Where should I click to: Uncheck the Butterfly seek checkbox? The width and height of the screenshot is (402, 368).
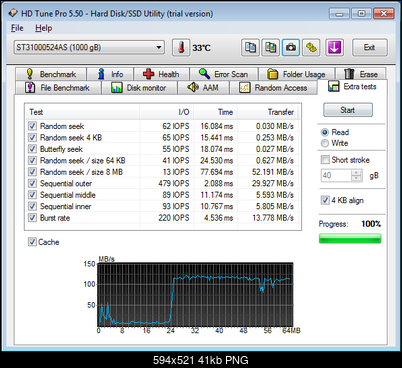click(x=32, y=149)
